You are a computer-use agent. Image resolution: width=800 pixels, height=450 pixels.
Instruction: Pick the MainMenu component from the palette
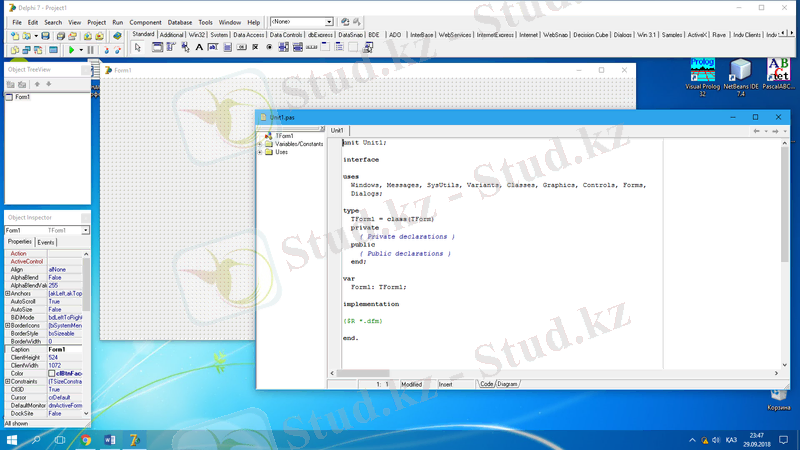point(169,47)
